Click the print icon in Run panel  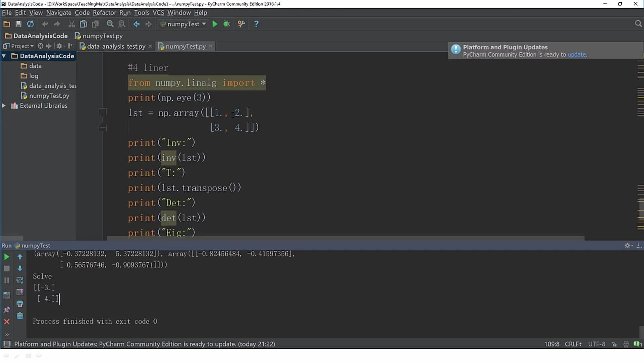click(20, 304)
